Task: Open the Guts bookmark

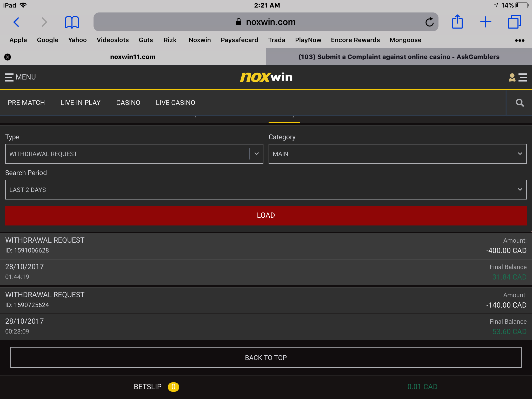Action: pos(146,40)
